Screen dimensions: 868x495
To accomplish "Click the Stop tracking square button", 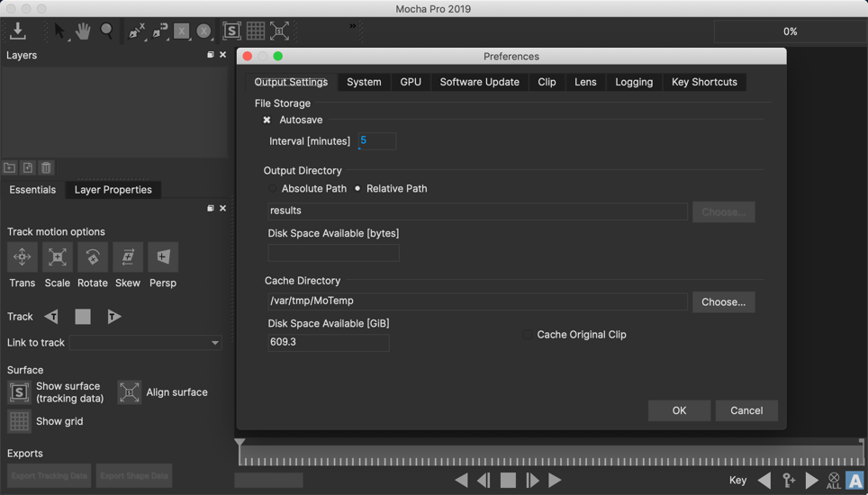I will (83, 317).
